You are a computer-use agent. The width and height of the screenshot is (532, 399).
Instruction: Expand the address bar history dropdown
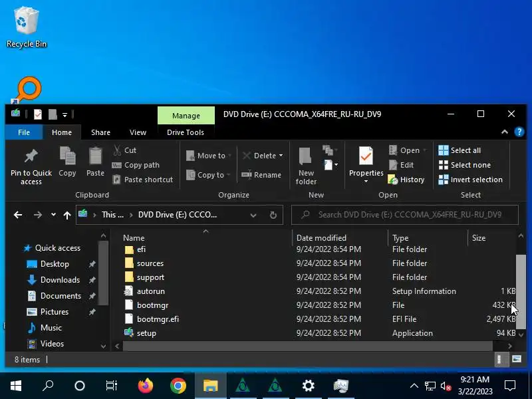click(x=253, y=215)
